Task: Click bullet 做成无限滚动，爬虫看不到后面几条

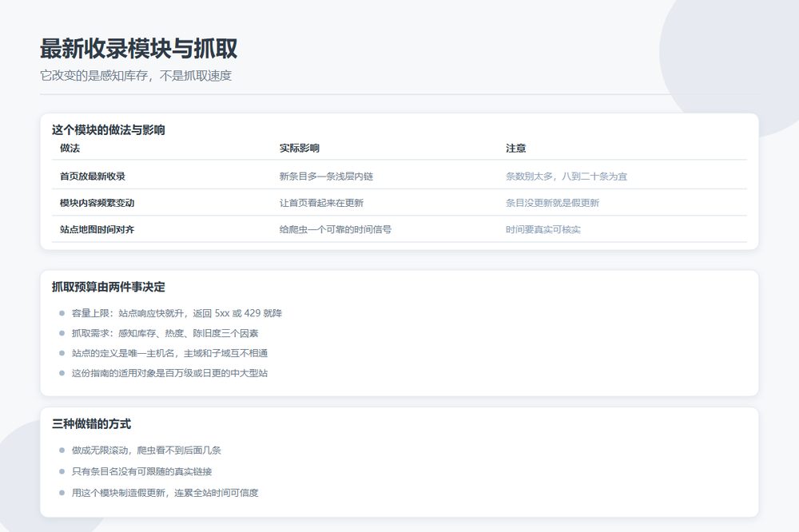Action: pos(146,450)
